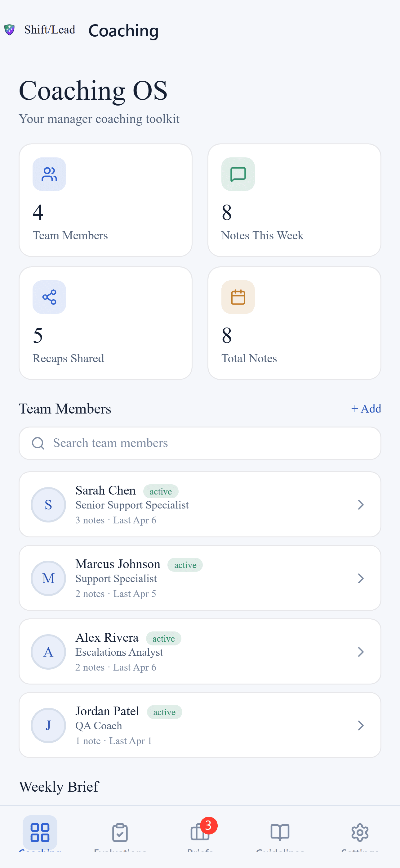Click the Alex Rivera name
Image resolution: width=400 pixels, height=868 pixels.
pyautogui.click(x=107, y=638)
